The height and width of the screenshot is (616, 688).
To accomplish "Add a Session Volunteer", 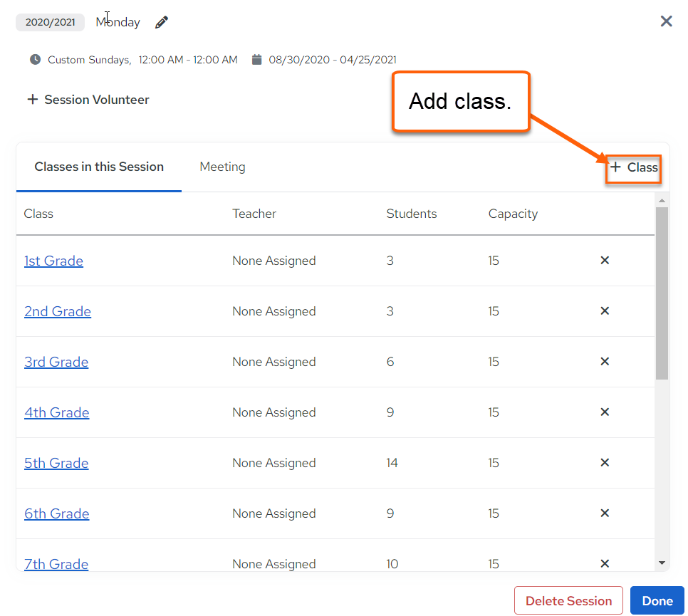I will [x=88, y=100].
